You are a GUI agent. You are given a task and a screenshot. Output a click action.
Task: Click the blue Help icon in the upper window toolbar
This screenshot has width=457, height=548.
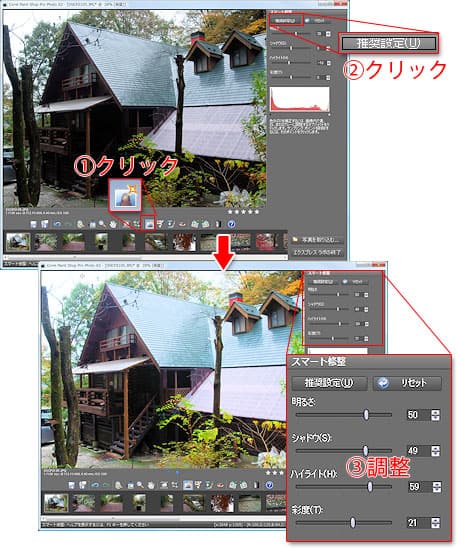click(231, 224)
